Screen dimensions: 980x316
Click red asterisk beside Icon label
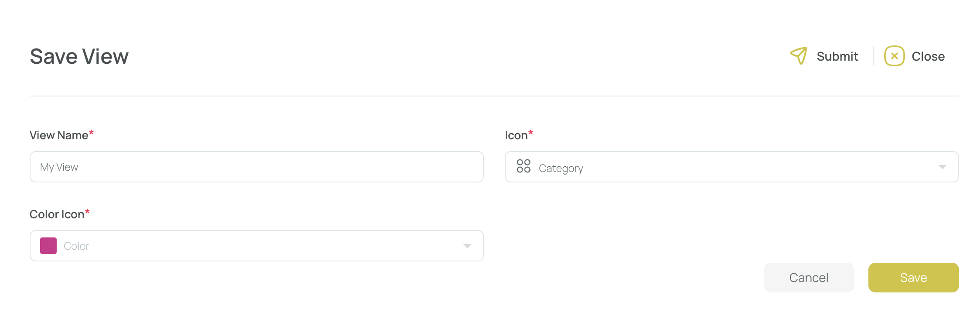tap(531, 133)
